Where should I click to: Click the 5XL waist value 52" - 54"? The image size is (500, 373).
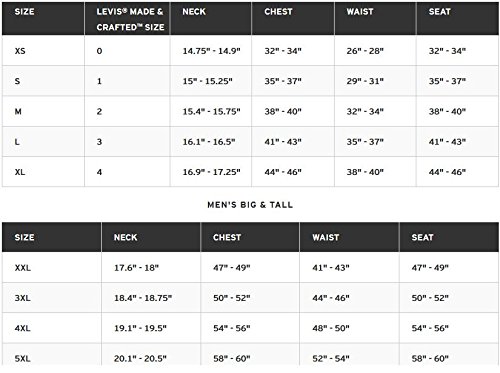(331, 359)
